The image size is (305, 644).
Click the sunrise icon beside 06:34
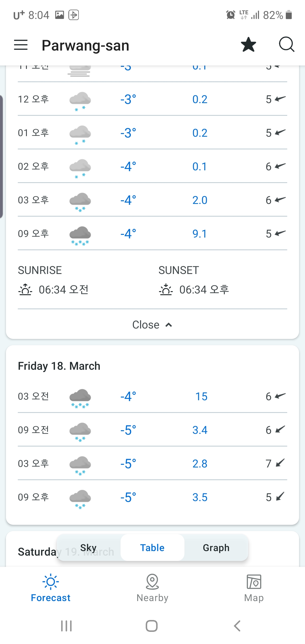tap(25, 290)
